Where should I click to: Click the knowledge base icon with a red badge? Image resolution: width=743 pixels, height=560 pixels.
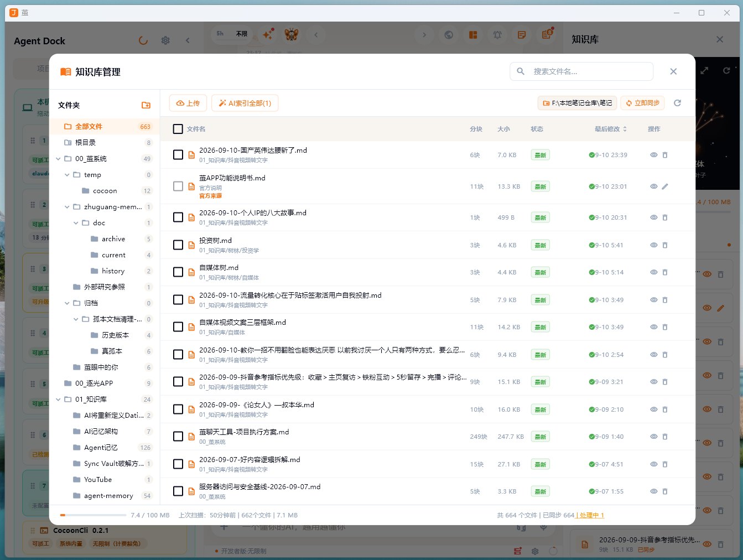(547, 34)
